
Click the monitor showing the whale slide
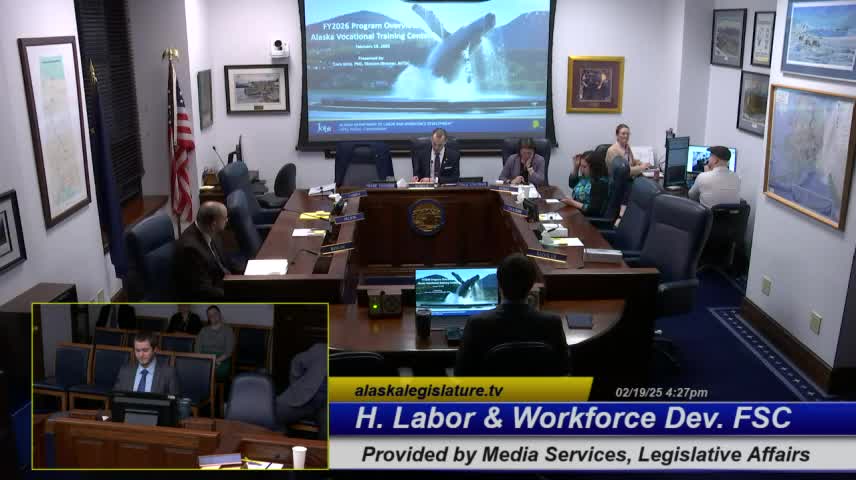[456, 292]
